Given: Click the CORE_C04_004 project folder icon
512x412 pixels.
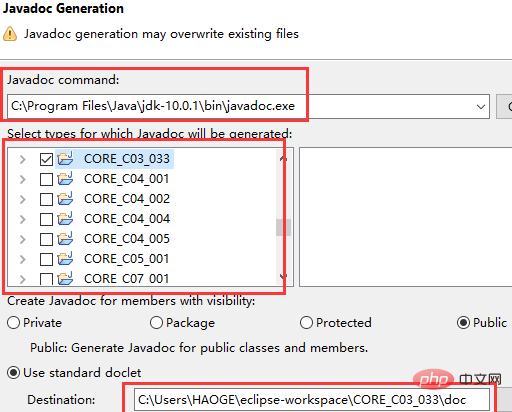Looking at the screenshot, I should pos(65,219).
